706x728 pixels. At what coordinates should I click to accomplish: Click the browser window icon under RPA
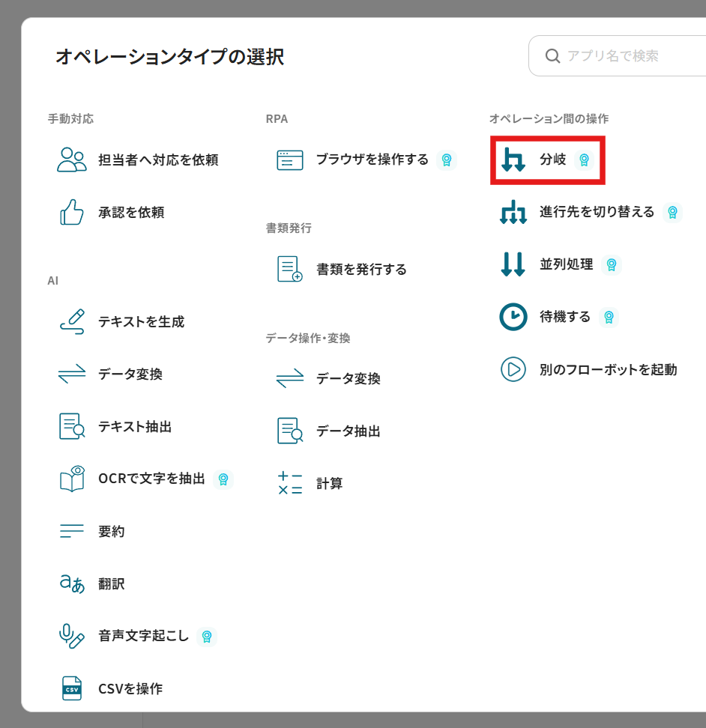(x=290, y=160)
